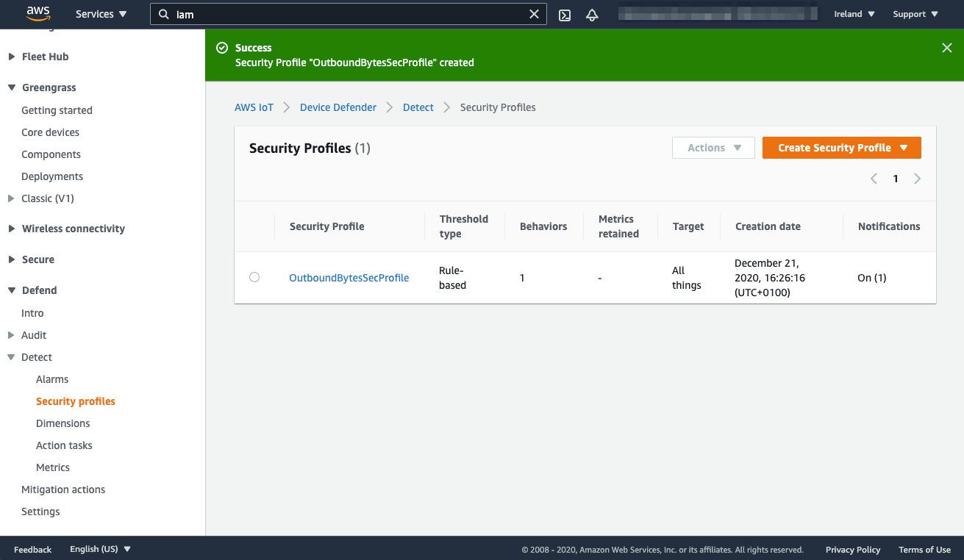Click the success checkmark icon in banner
This screenshot has height=560, width=964.
222,48
